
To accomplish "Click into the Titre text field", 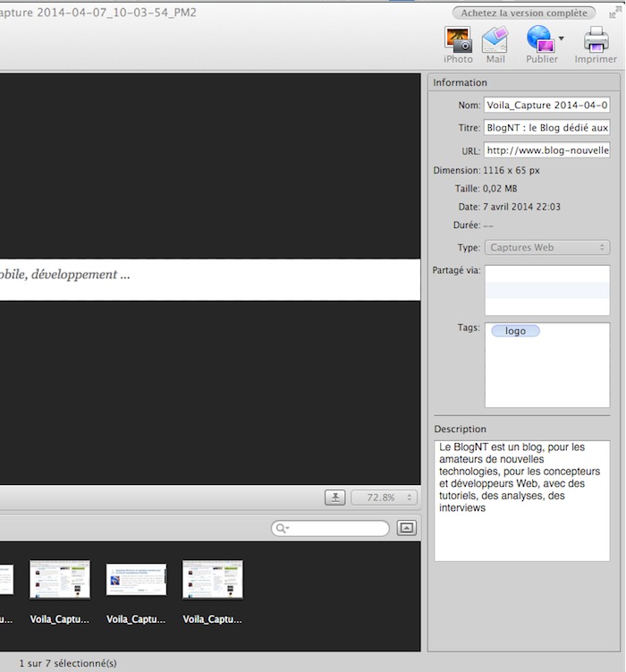I will click(x=546, y=128).
